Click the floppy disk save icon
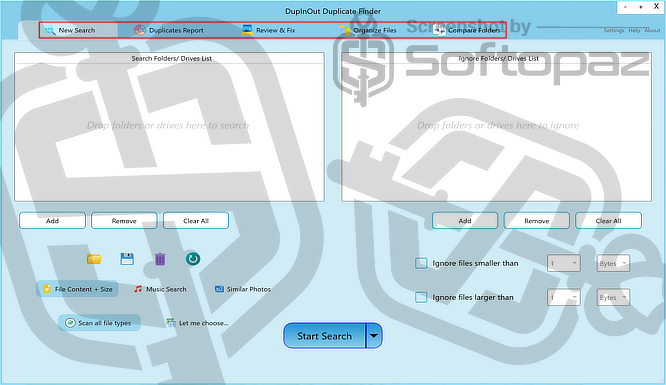 click(127, 259)
